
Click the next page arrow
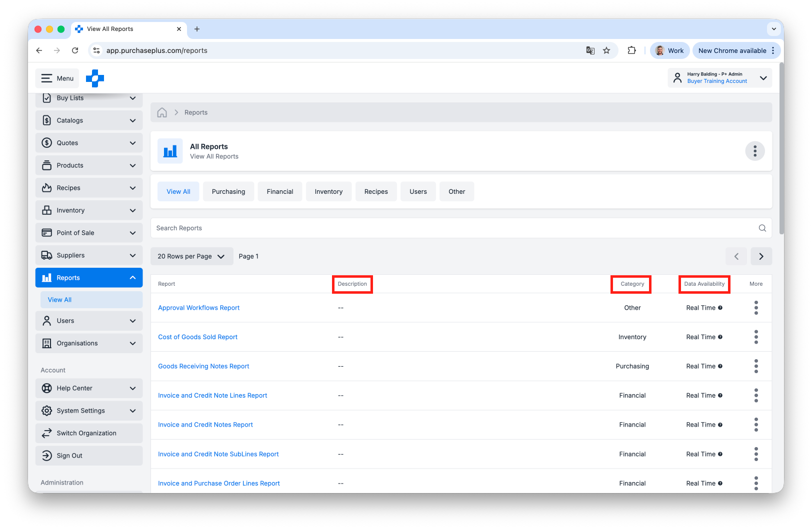click(x=761, y=256)
